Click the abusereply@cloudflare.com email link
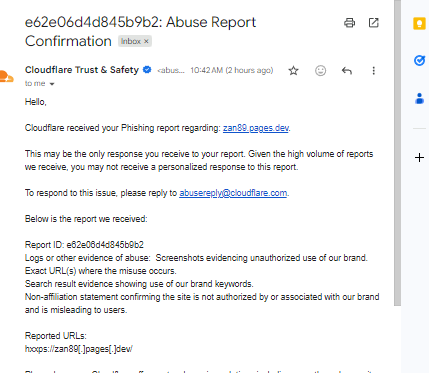The image size is (429, 373). pyautogui.click(x=233, y=193)
